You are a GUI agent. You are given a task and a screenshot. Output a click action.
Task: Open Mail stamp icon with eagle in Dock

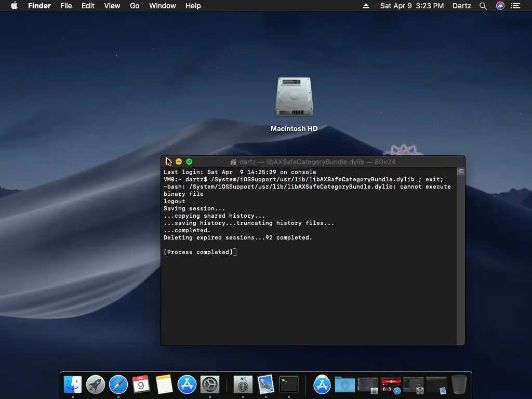click(265, 384)
